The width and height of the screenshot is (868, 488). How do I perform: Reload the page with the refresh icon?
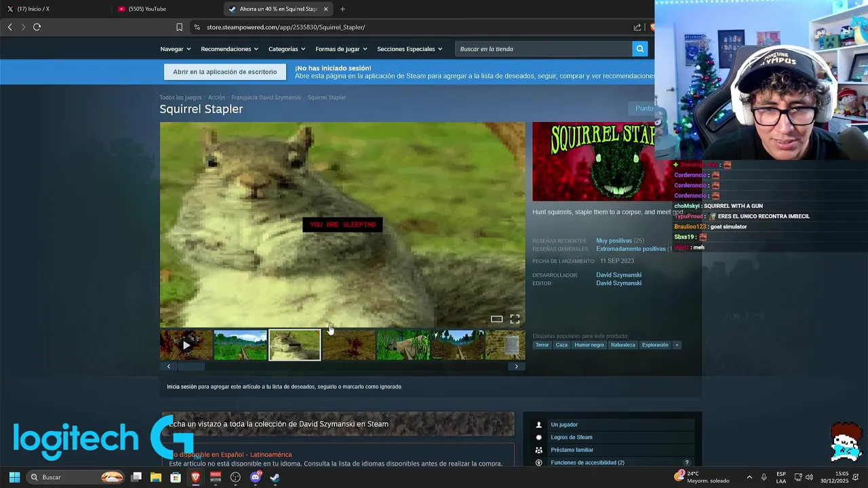click(x=37, y=27)
